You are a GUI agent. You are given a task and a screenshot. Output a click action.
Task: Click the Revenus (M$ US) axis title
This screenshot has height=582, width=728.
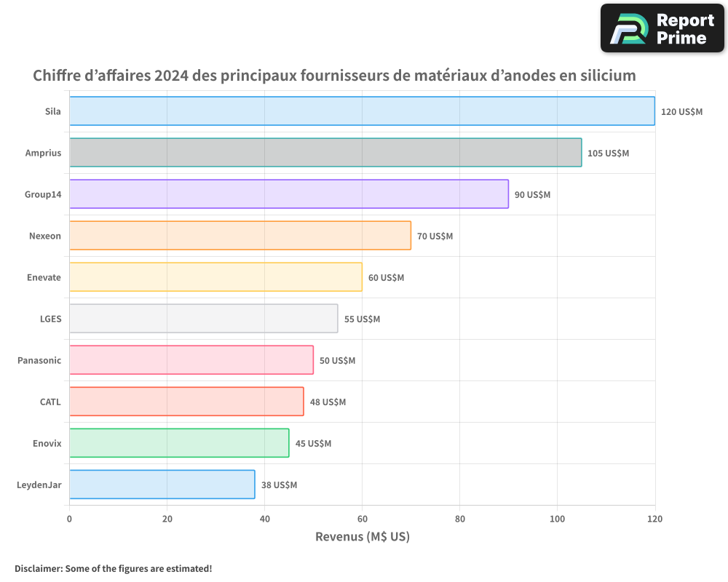[x=362, y=537]
